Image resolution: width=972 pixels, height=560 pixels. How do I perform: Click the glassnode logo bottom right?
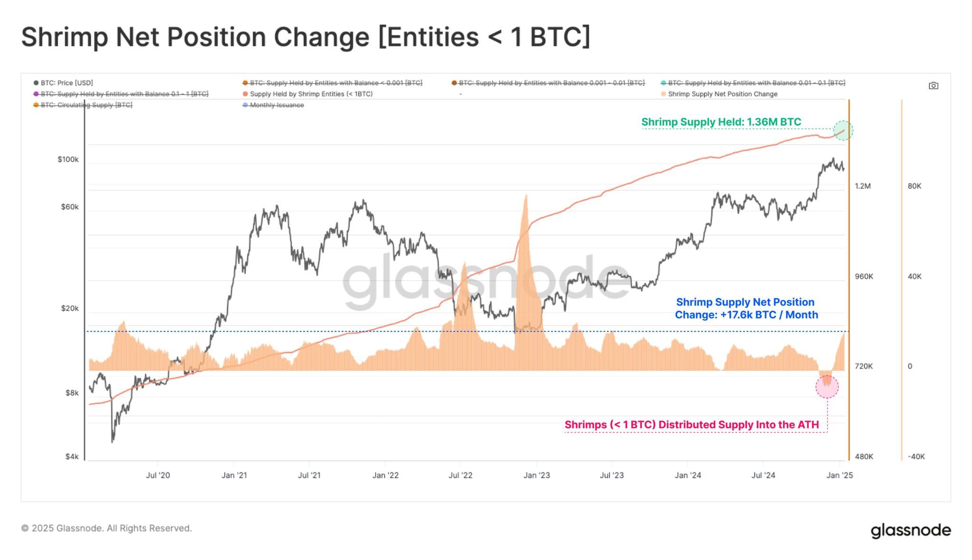(x=911, y=531)
